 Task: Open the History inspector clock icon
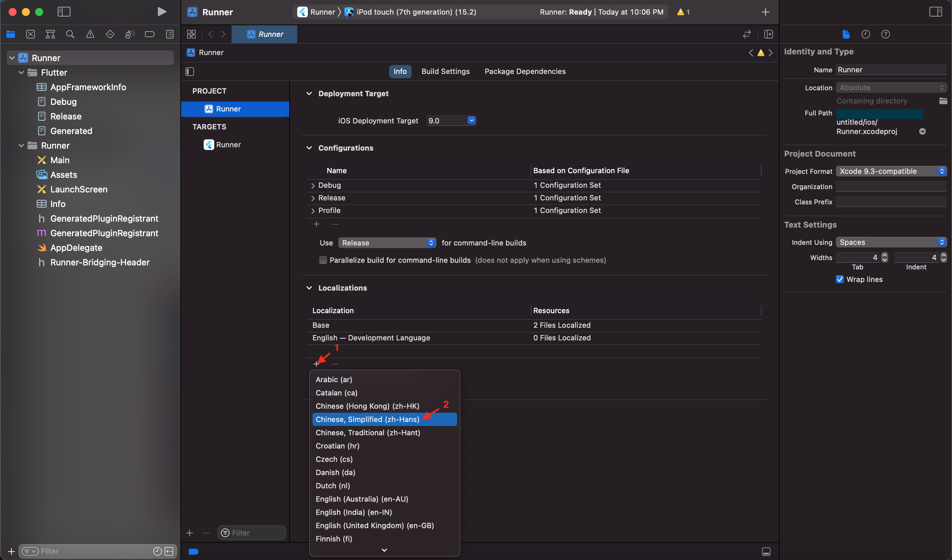pos(865,35)
